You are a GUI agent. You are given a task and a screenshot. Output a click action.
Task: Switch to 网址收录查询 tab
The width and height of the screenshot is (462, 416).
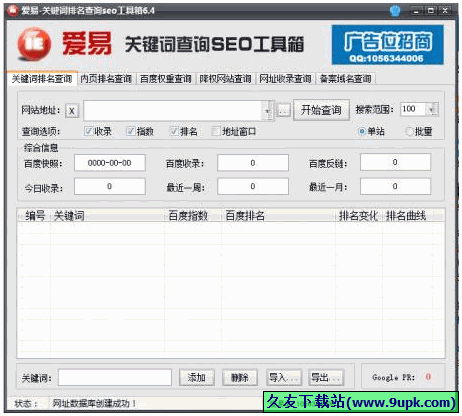285,79
